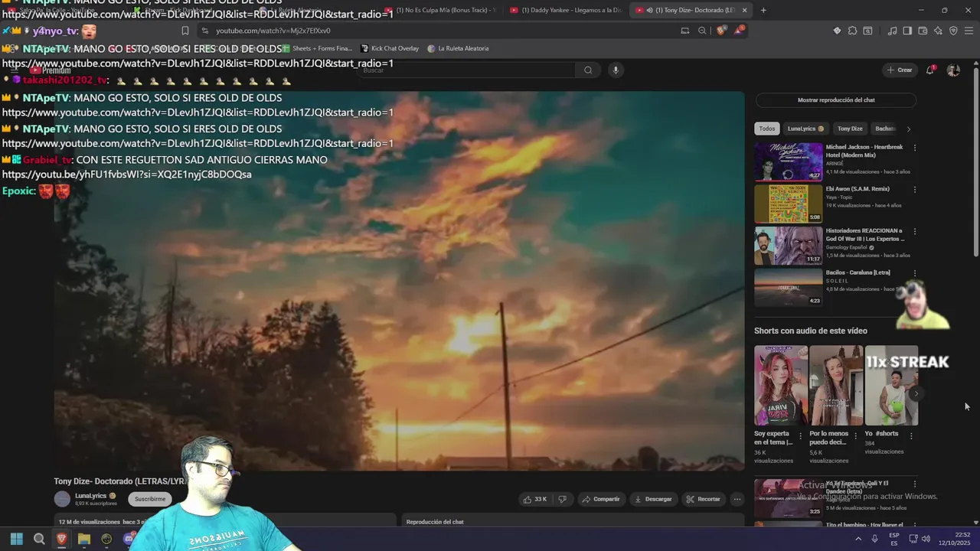Click the Windows taskbar search icon
980x551 pixels.
tap(39, 539)
